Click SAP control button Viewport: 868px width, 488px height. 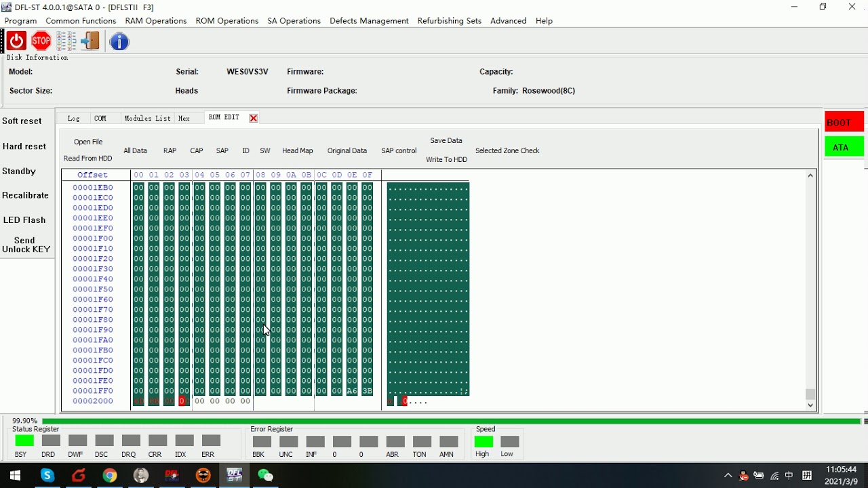pyautogui.click(x=399, y=150)
